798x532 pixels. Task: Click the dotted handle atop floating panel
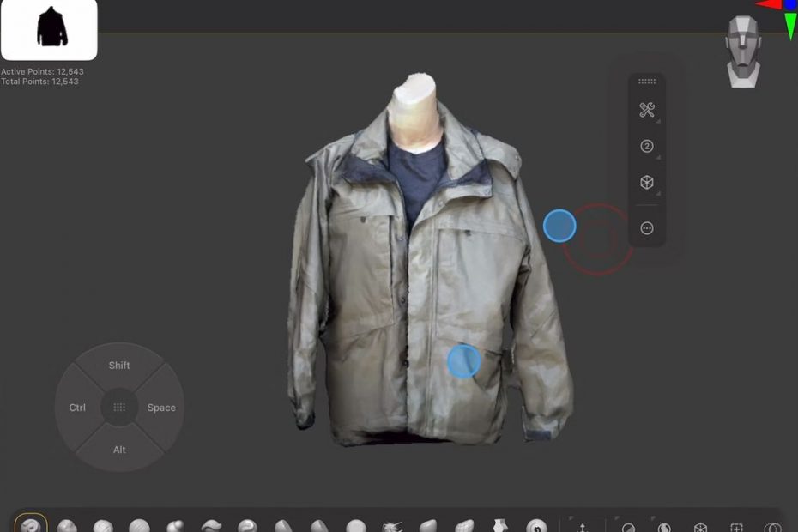(x=647, y=82)
